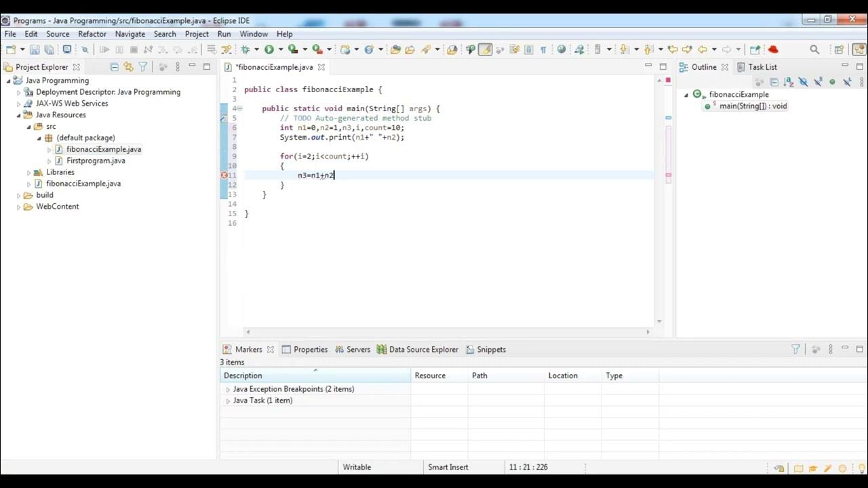Open the Debug button dropdown arrow
This screenshot has width=868, height=488.
256,49
